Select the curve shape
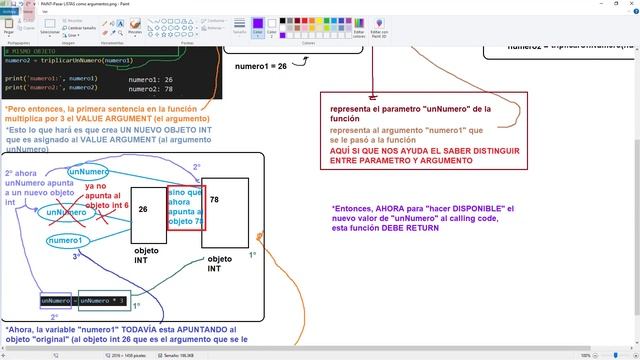 [157, 21]
